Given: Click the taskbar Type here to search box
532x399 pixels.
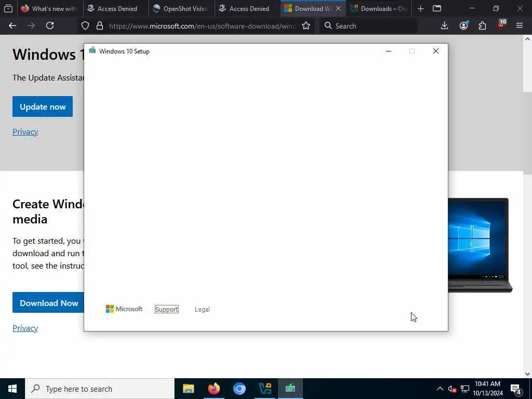Looking at the screenshot, I should pyautogui.click(x=100, y=389).
